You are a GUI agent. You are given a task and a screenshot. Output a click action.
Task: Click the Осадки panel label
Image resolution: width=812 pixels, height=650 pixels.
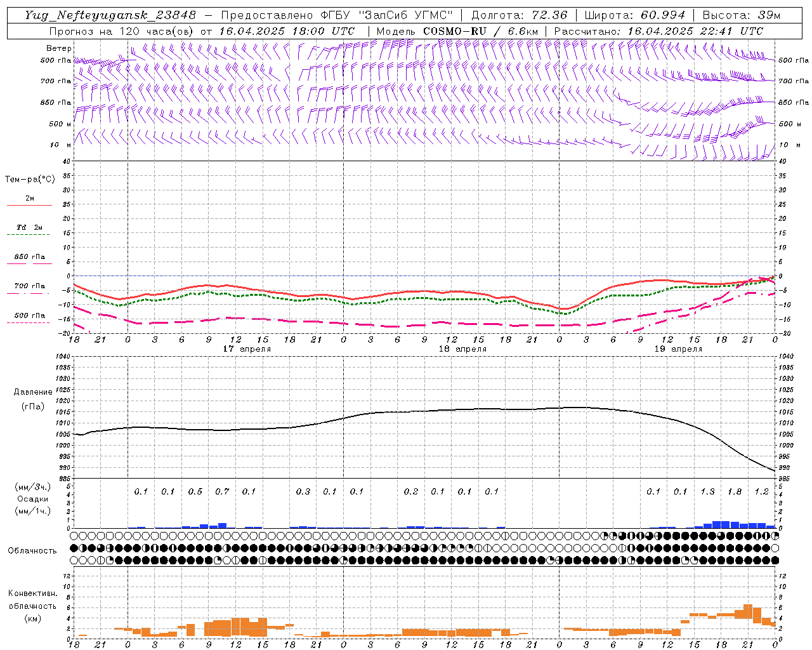tap(33, 499)
